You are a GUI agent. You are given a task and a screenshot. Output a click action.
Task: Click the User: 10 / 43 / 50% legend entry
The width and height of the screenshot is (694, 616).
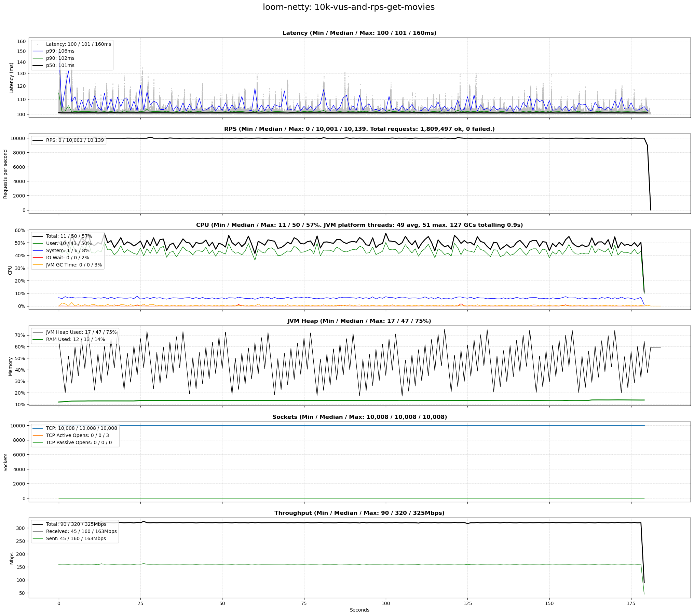69,244
